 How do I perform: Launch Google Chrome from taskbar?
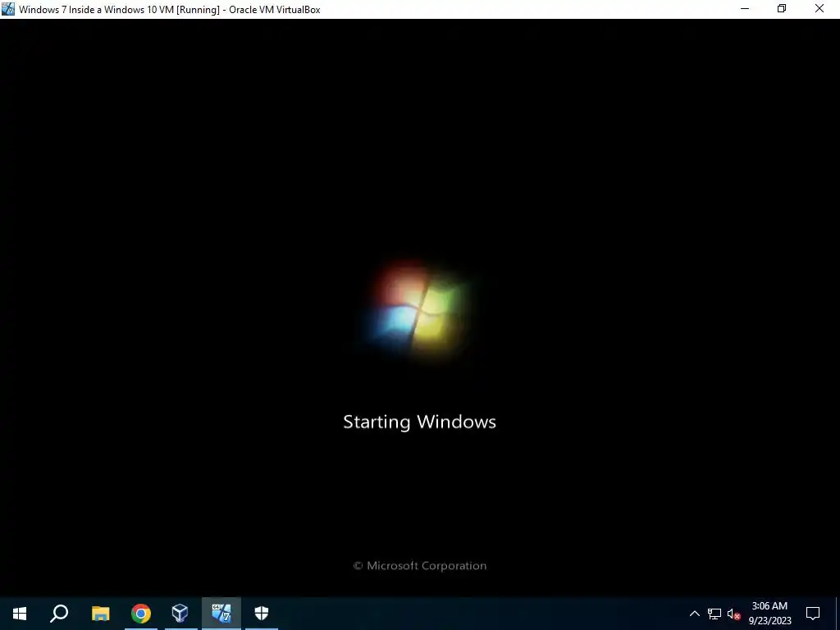coord(141,614)
